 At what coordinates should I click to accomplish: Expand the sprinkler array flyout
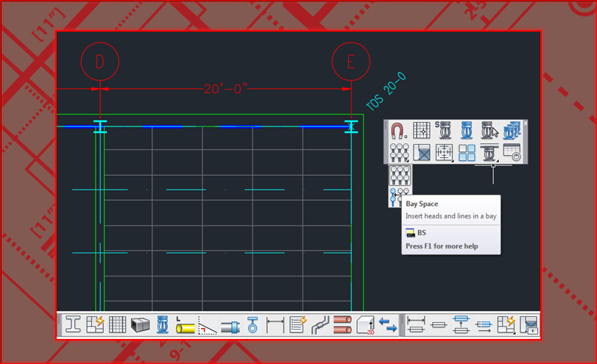[x=406, y=160]
